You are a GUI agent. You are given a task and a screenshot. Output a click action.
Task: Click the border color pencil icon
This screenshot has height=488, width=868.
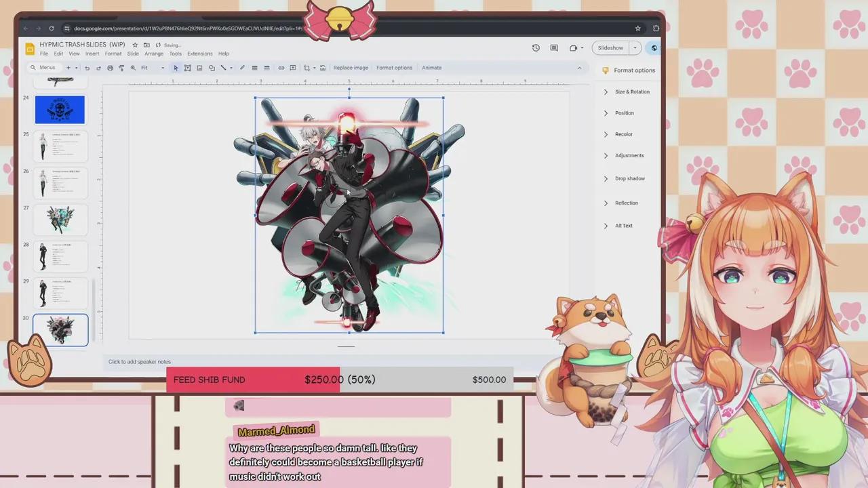pyautogui.click(x=242, y=68)
